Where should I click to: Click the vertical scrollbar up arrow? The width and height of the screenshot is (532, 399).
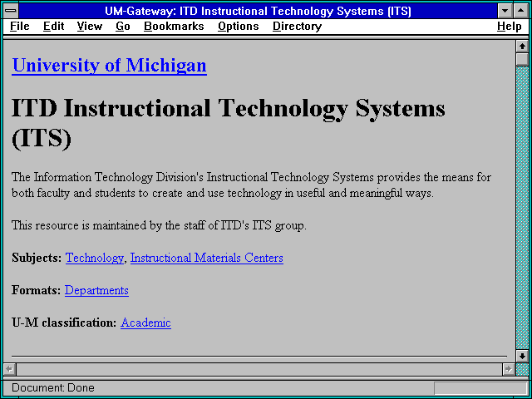tap(522, 47)
